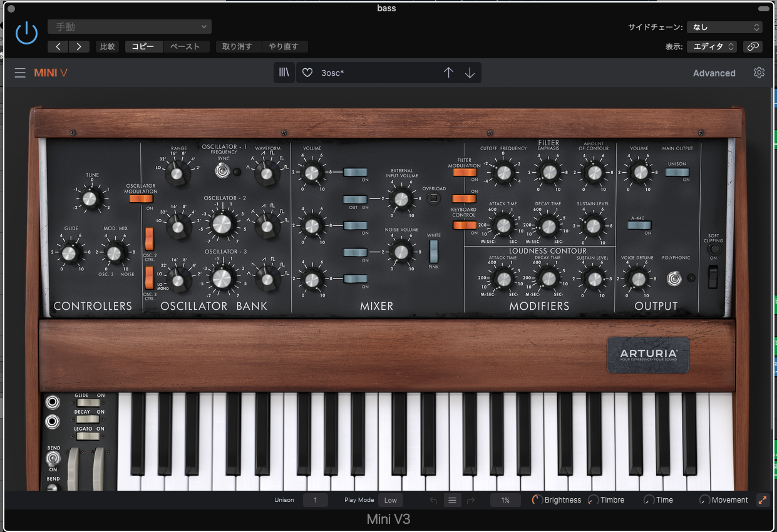Click the Brightness macro knob
Image resolution: width=777 pixels, height=532 pixels.
click(x=537, y=500)
